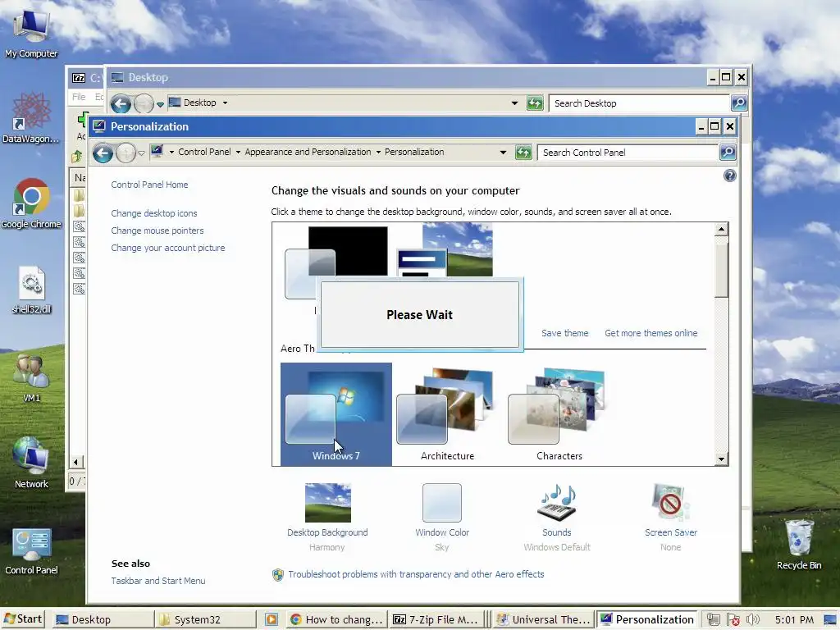Screen dimensions: 840x630
Task: Click Appearance and Personalization breadcrumb
Action: pos(308,152)
